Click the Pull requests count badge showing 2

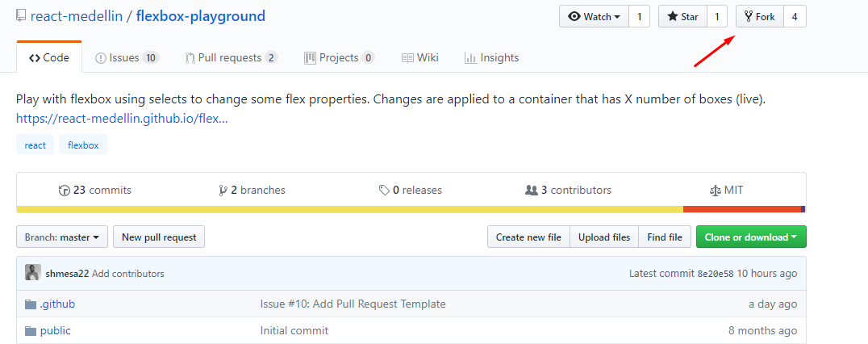click(271, 57)
